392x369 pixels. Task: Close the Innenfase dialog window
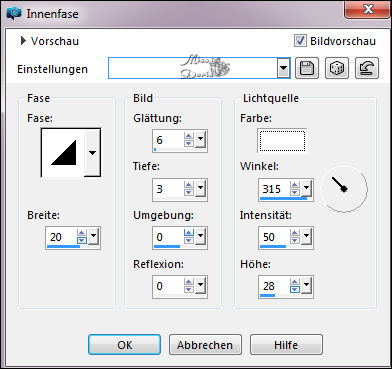pos(368,9)
